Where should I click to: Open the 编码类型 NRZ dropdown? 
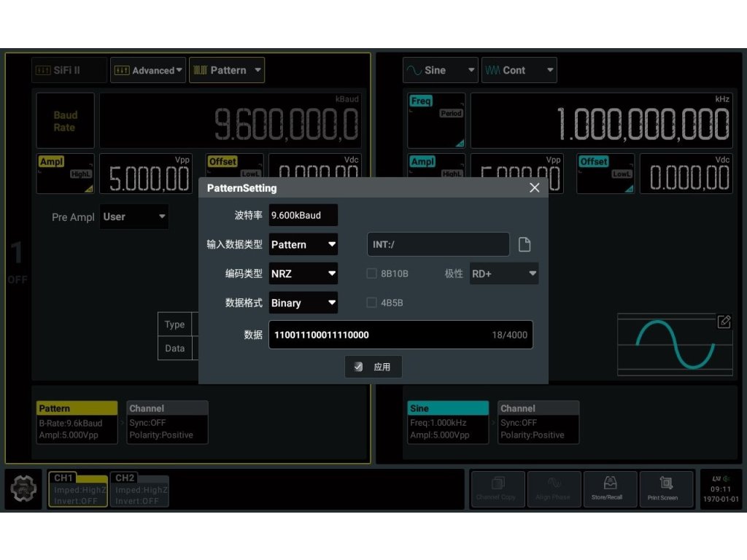[x=303, y=274]
